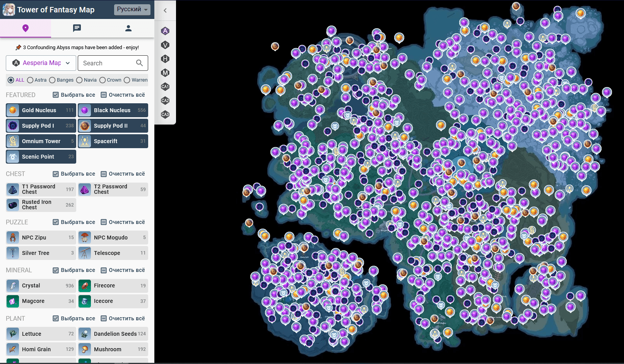Switch to the M map hexagon icon
Screen dimensions: 624x364
(x=165, y=73)
